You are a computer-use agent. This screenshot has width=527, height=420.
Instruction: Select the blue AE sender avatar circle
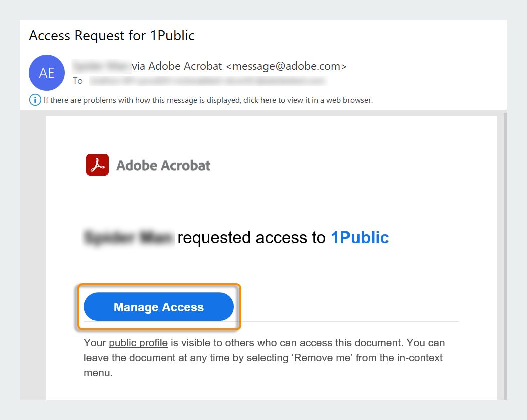[46, 73]
